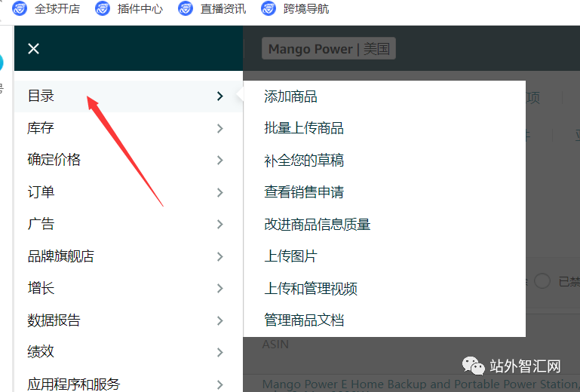This screenshot has width=580, height=392.
Task: Close the navigation menu with the X icon
Action: [33, 48]
